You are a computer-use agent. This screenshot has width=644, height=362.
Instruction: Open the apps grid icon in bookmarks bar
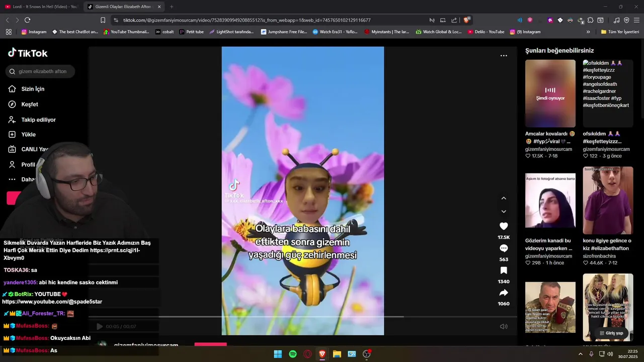tap(9, 32)
